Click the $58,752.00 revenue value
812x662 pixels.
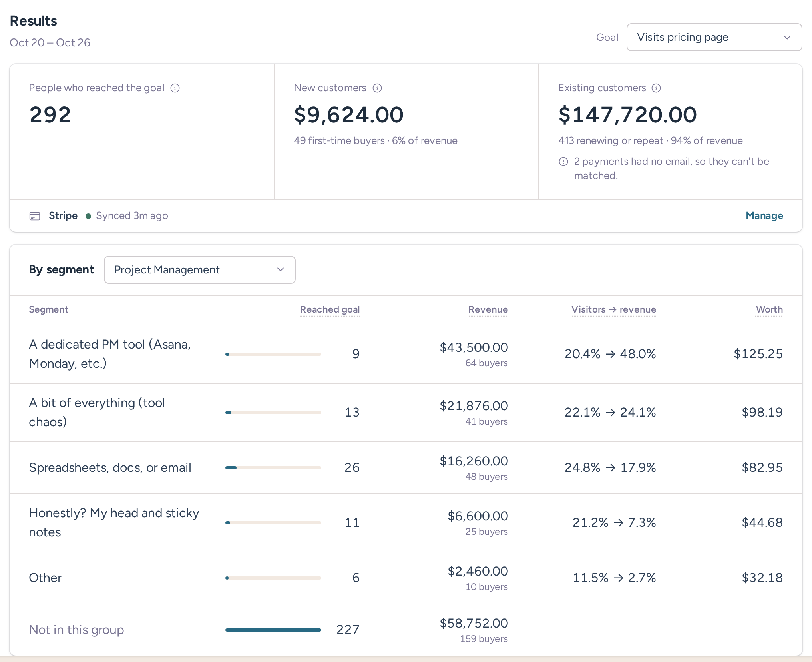point(474,623)
